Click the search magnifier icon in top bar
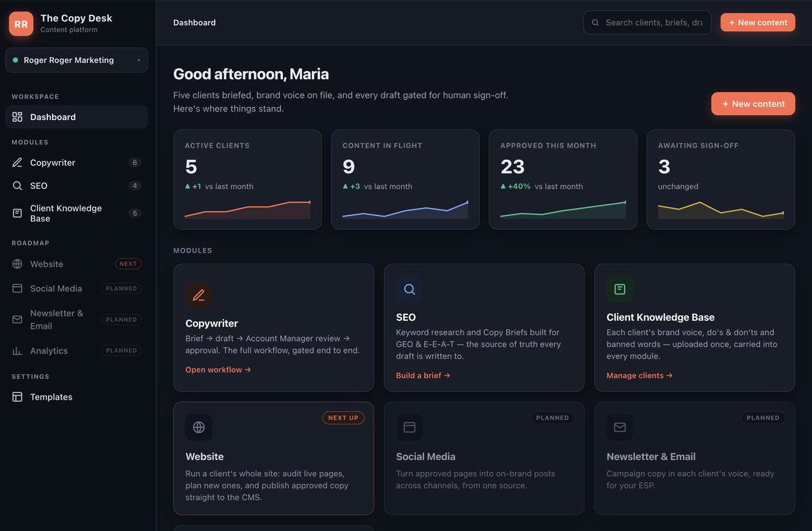Screen dimensions: 812x531 595,22
